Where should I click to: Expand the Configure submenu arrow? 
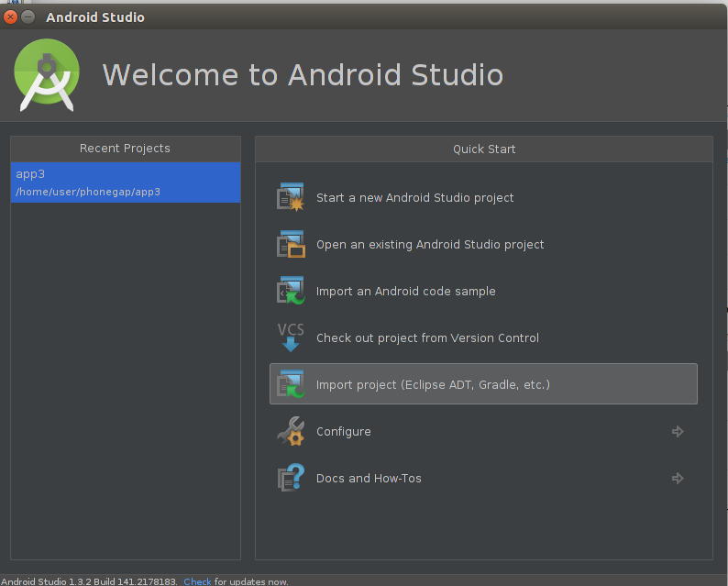(x=678, y=431)
